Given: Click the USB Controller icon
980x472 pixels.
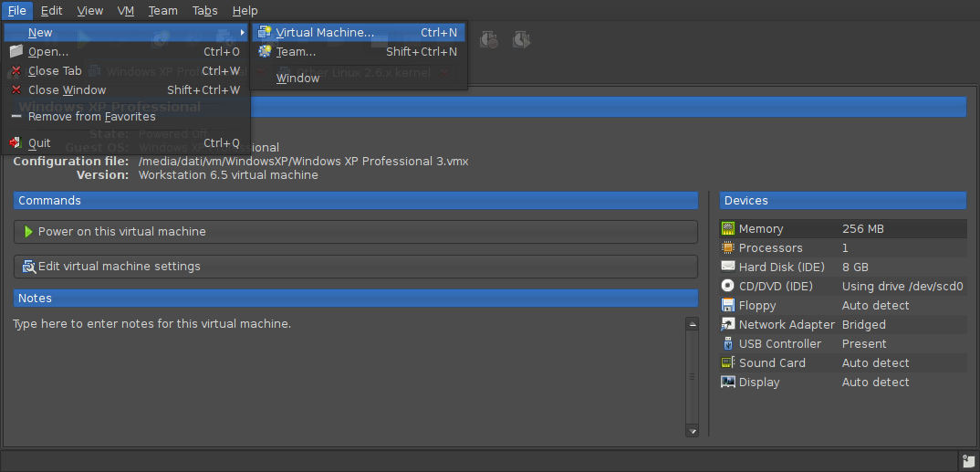Looking at the screenshot, I should (x=727, y=343).
